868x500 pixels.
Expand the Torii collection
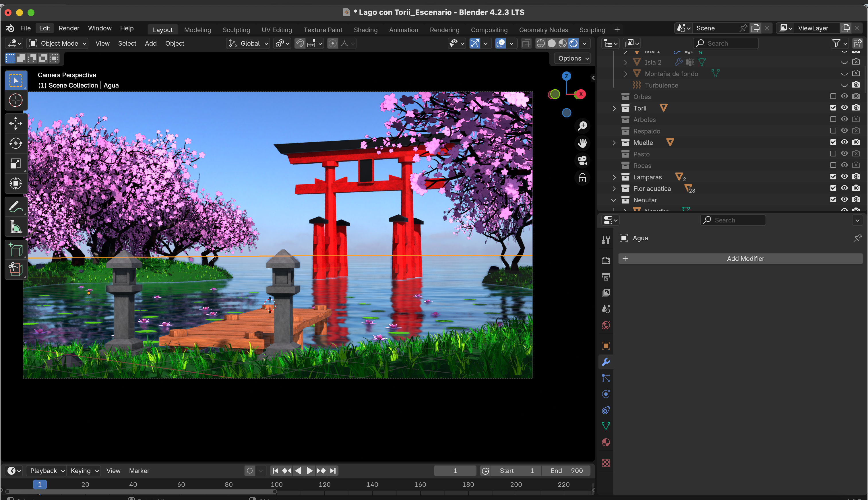click(614, 108)
